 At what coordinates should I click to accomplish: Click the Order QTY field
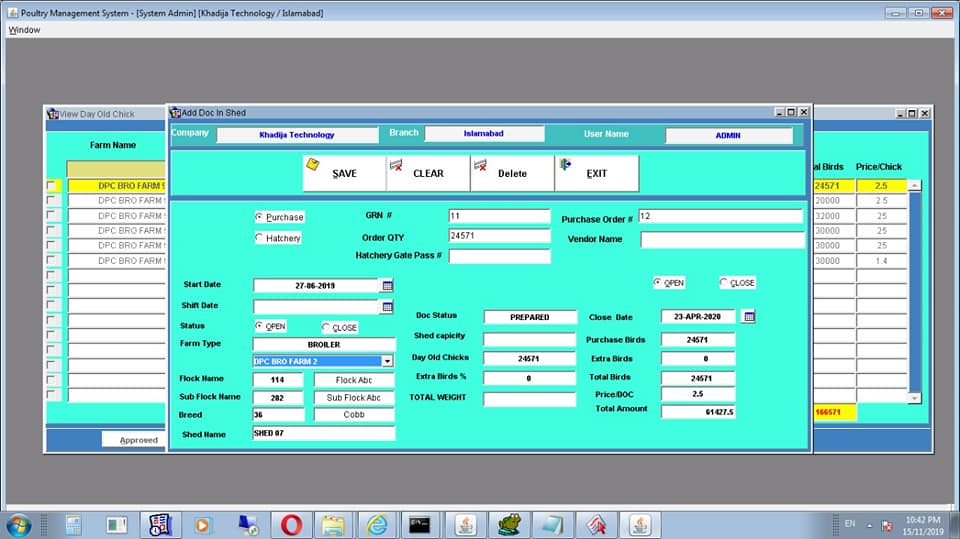point(499,236)
